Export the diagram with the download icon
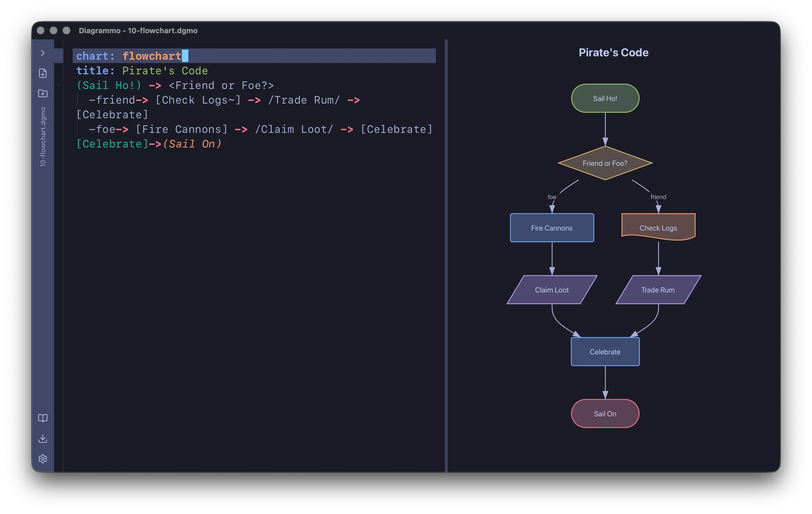This screenshot has width=812, height=514. 43,439
